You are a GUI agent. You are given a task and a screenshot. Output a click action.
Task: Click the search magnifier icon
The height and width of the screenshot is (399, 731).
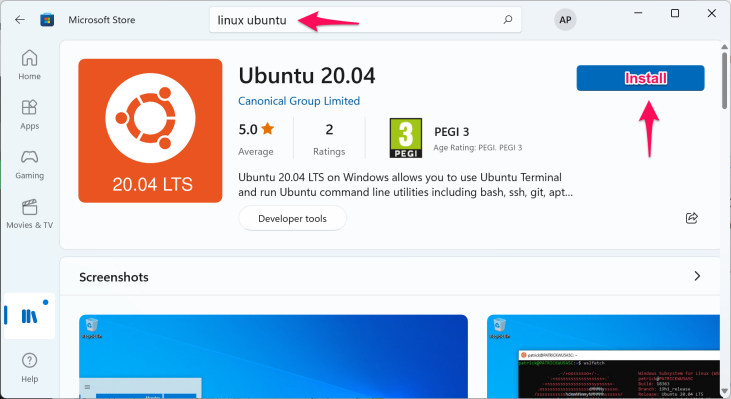click(508, 20)
